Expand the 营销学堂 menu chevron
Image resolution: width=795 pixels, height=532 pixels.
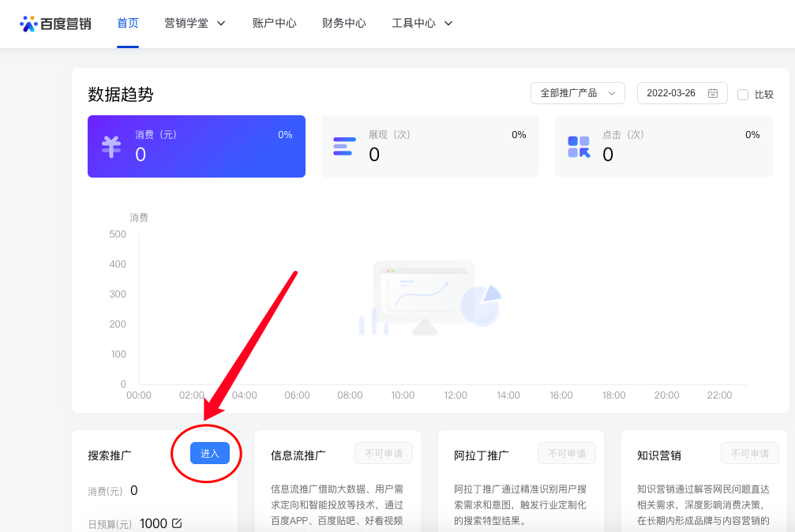pos(221,23)
